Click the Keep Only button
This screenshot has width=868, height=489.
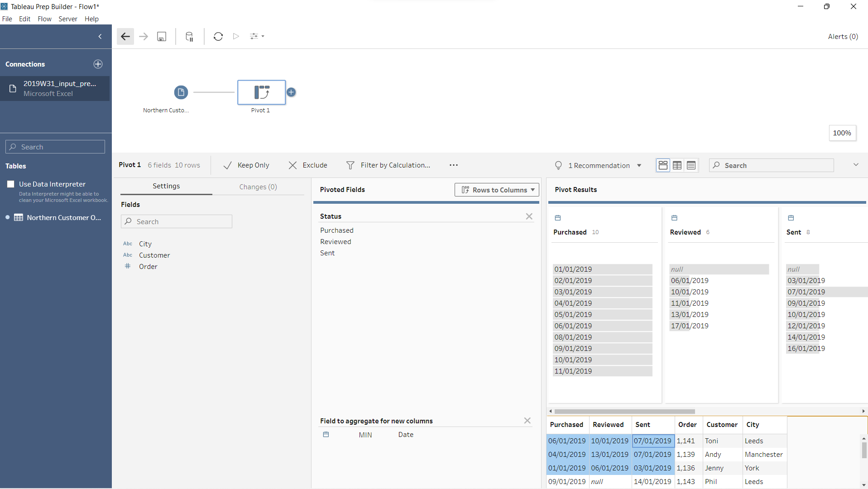[x=246, y=165]
